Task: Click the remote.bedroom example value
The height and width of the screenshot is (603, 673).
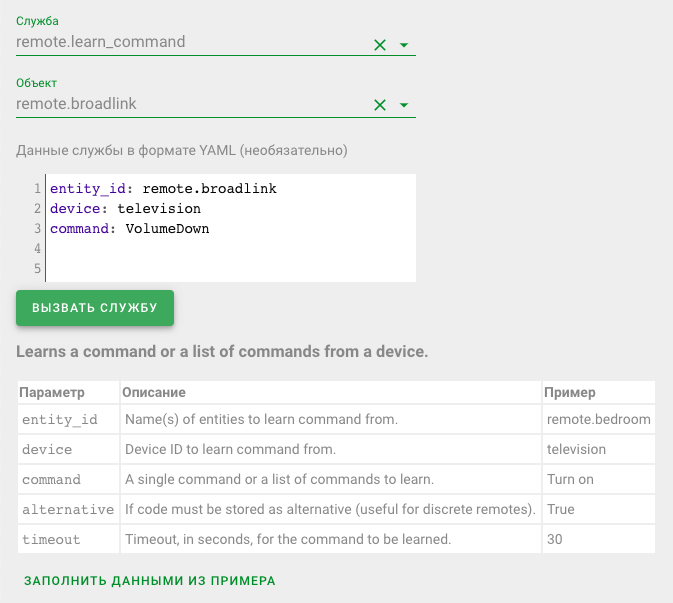Action: tap(598, 420)
